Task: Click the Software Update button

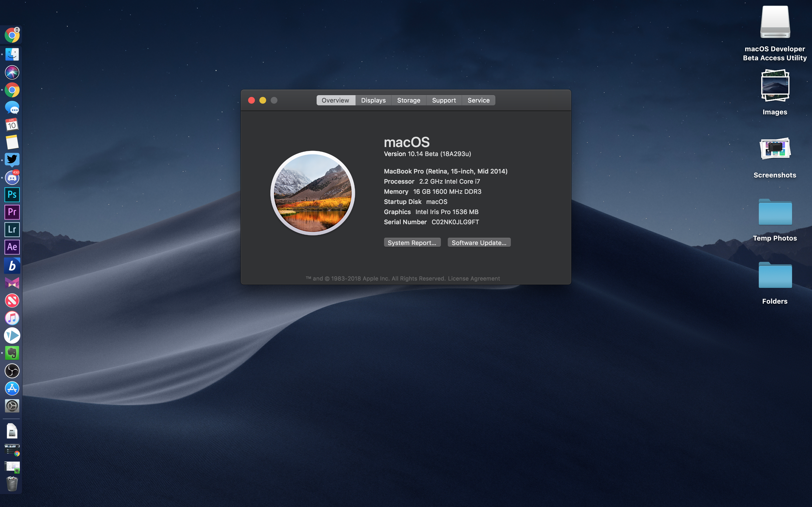Action: click(479, 243)
